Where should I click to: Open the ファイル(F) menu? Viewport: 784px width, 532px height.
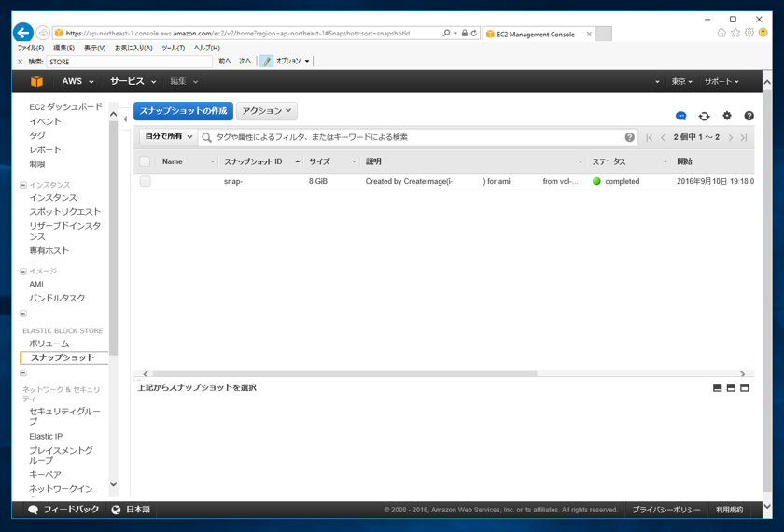click(x=31, y=48)
